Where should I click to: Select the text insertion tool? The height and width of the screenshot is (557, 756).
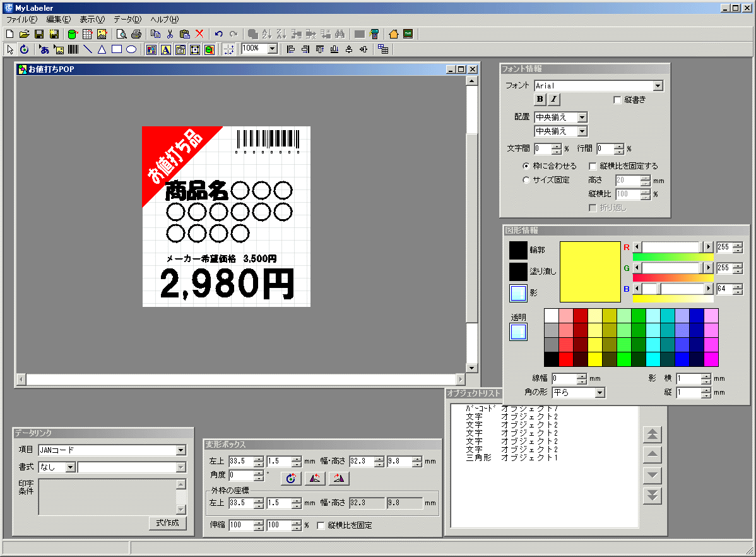click(44, 49)
